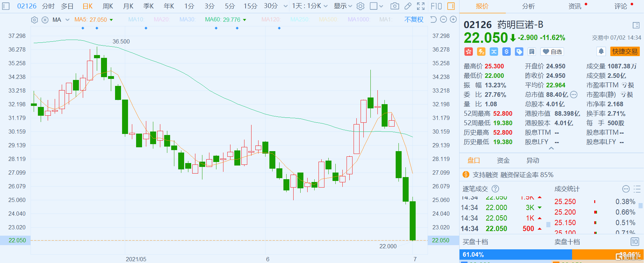Image resolution: width=644 pixels, height=263 pixels.
Task: Open the 显示 display dropdown
Action: point(343,6)
